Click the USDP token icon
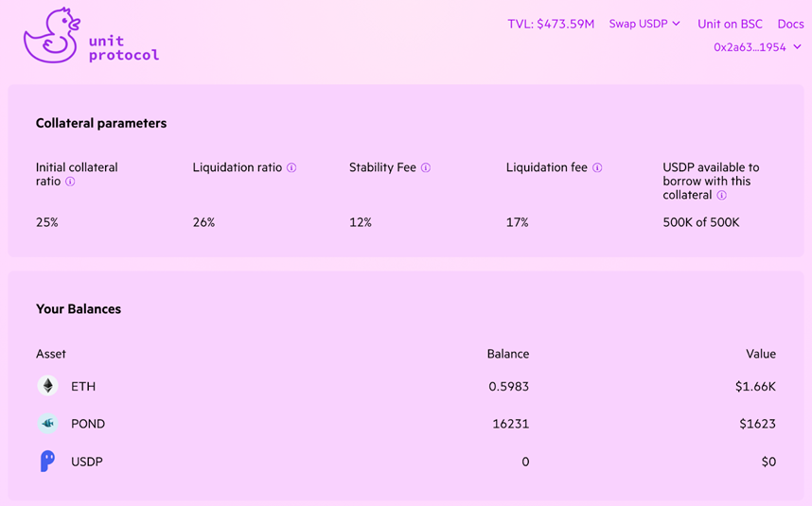The width and height of the screenshot is (812, 506). tap(47, 461)
